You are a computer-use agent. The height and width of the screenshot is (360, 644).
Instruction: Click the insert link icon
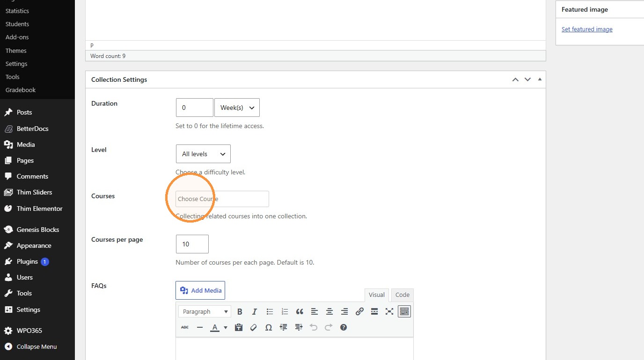point(359,311)
